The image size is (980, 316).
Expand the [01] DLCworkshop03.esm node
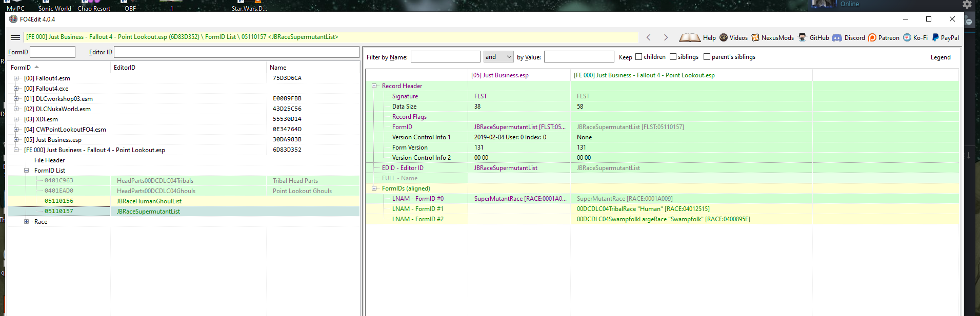pos(16,99)
